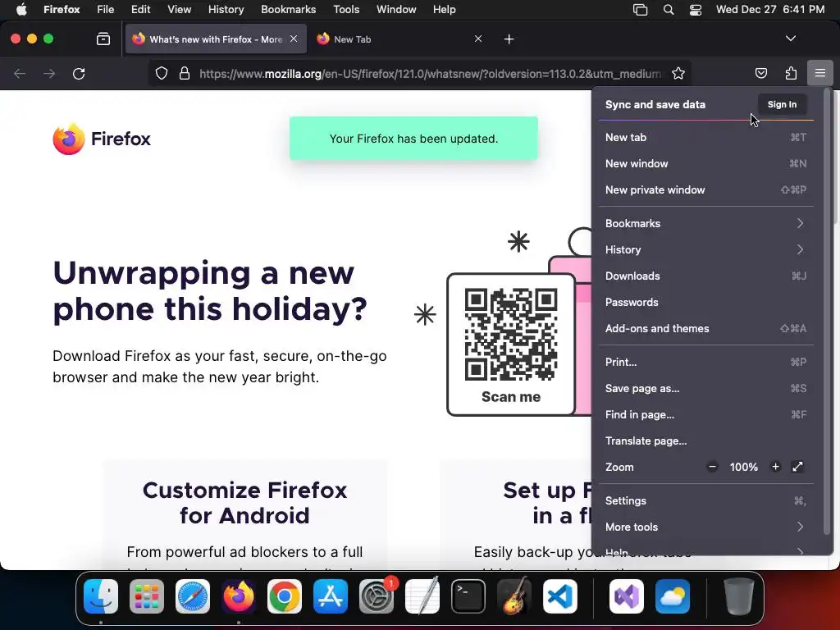Close the New Tab tab

coord(478,39)
